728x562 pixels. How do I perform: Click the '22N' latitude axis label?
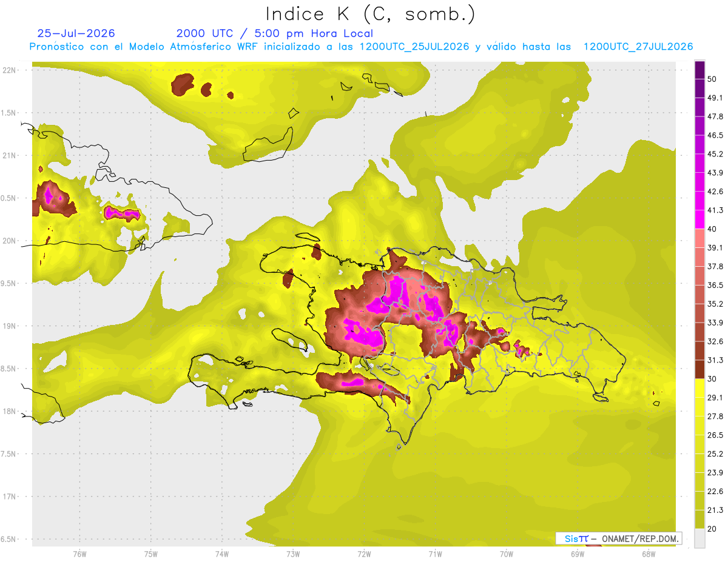[x=10, y=70]
